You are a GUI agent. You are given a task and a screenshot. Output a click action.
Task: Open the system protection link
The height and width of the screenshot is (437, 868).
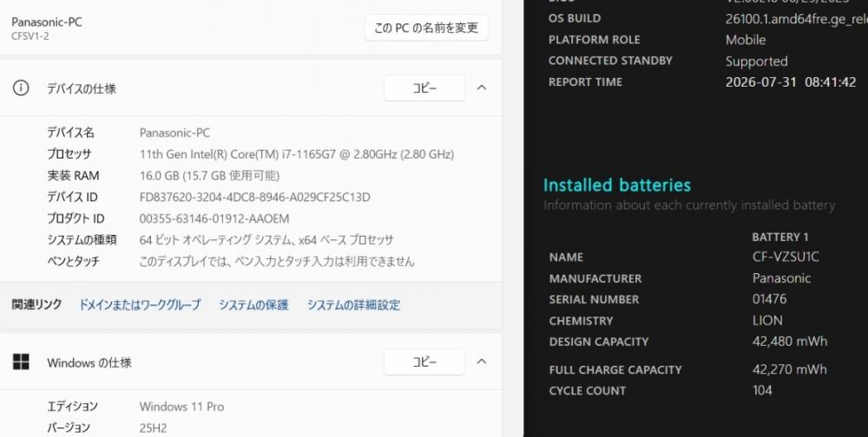pyautogui.click(x=253, y=305)
